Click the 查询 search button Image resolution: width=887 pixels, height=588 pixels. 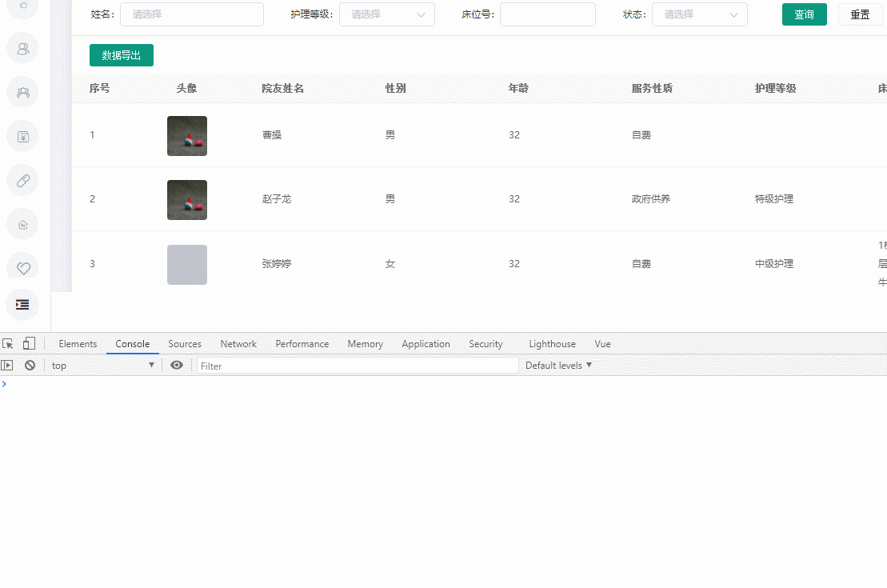coord(804,14)
